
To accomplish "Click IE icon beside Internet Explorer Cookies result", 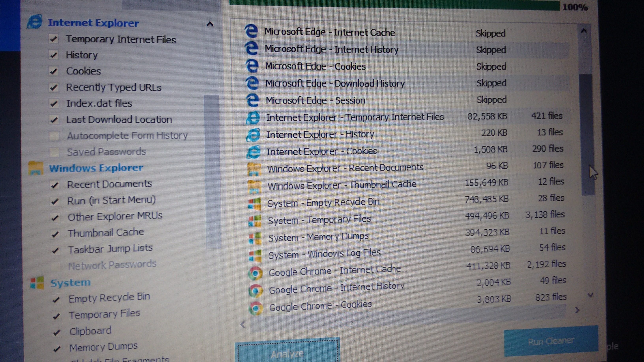I will (x=254, y=152).
